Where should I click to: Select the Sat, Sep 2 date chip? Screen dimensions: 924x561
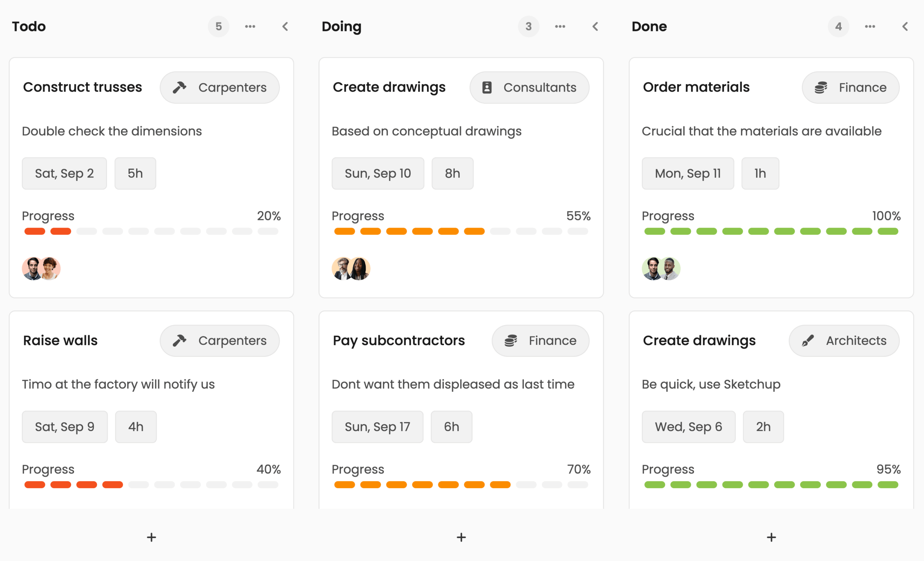[x=64, y=173]
